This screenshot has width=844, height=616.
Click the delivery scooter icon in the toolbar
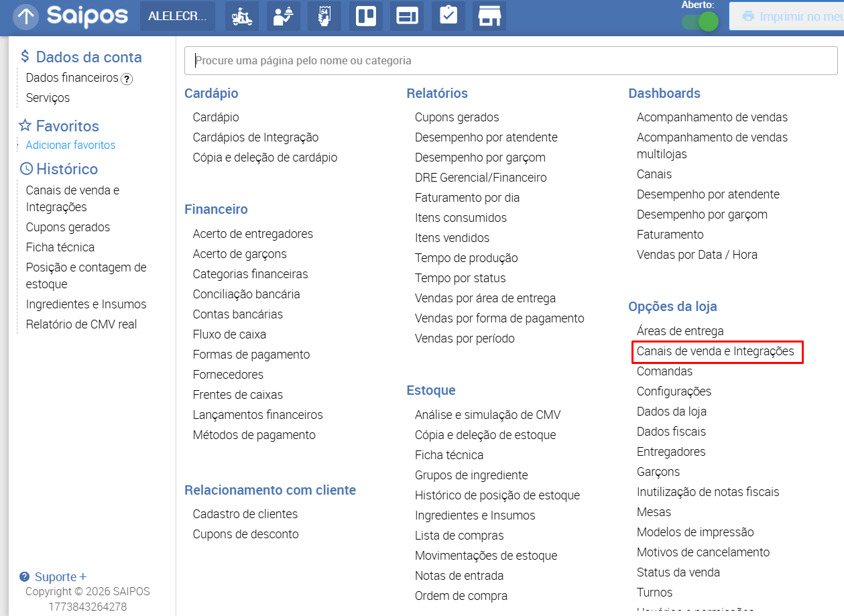point(241,16)
